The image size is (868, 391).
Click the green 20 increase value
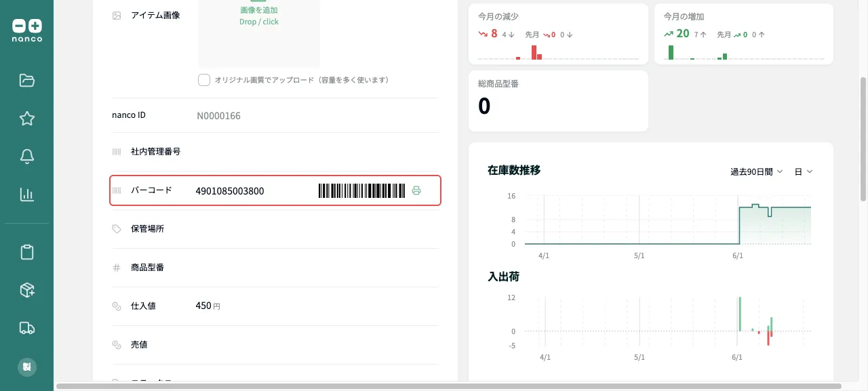pyautogui.click(x=683, y=33)
